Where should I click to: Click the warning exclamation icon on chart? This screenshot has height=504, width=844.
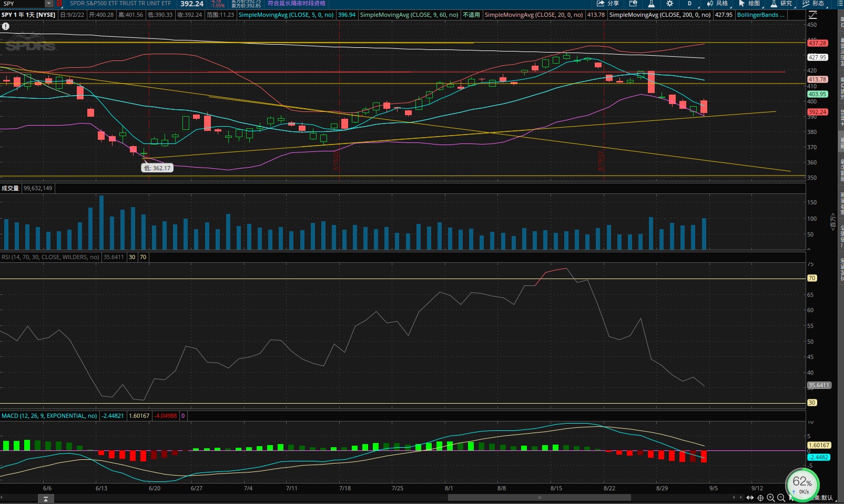(6, 26)
